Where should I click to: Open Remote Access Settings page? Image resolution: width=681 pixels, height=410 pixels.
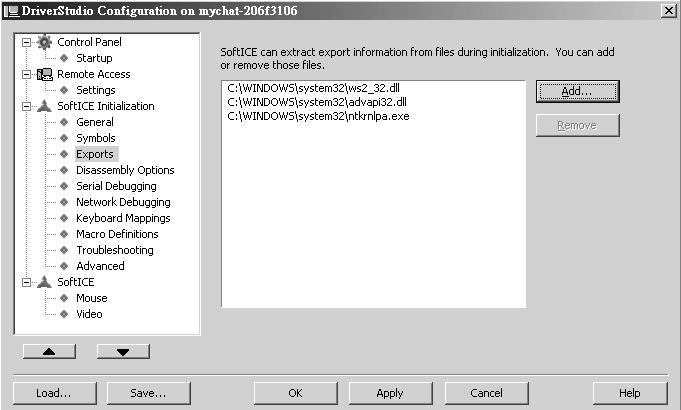[96, 90]
